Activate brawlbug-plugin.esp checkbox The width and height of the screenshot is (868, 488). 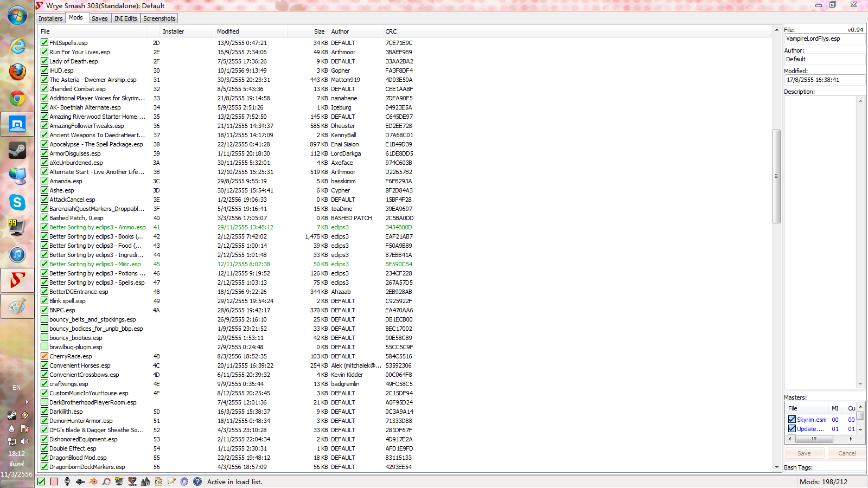coord(44,346)
